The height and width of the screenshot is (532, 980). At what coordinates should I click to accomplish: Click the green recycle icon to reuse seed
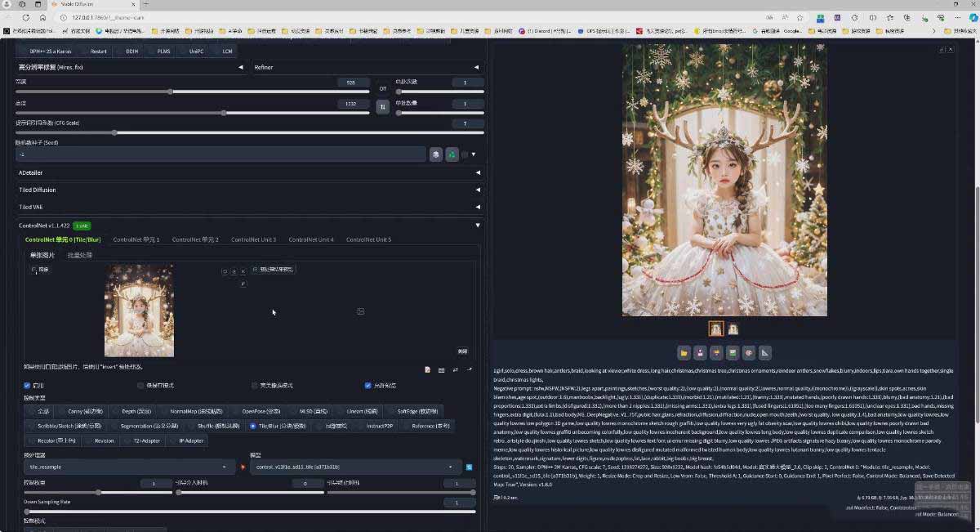[x=452, y=154]
